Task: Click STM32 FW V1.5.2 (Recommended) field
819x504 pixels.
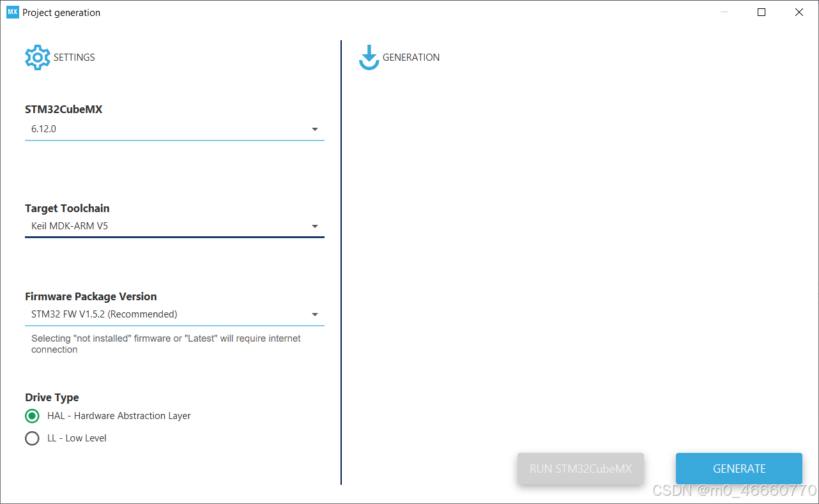Action: (174, 314)
